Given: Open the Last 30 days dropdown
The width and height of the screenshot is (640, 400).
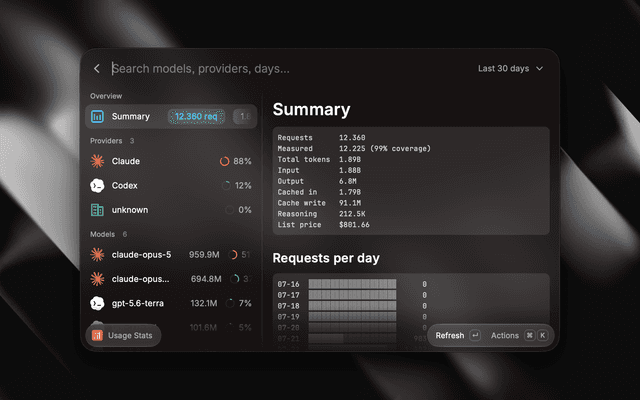Looking at the screenshot, I should (510, 69).
